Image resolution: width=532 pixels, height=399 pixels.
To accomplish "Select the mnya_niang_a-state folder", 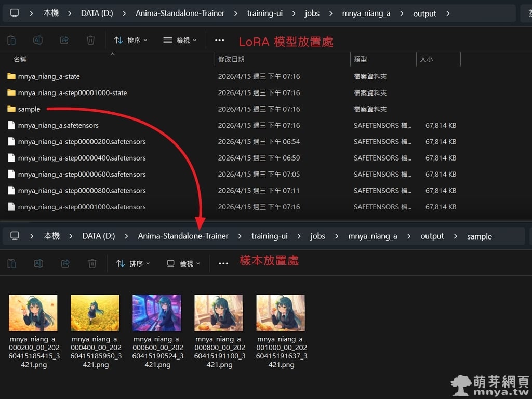I will tap(48, 76).
